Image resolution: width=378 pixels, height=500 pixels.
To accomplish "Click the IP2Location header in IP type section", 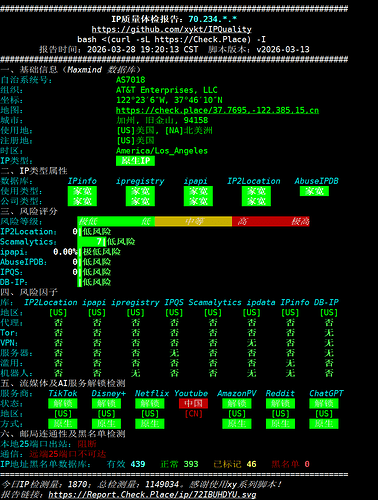I will 254,181.
